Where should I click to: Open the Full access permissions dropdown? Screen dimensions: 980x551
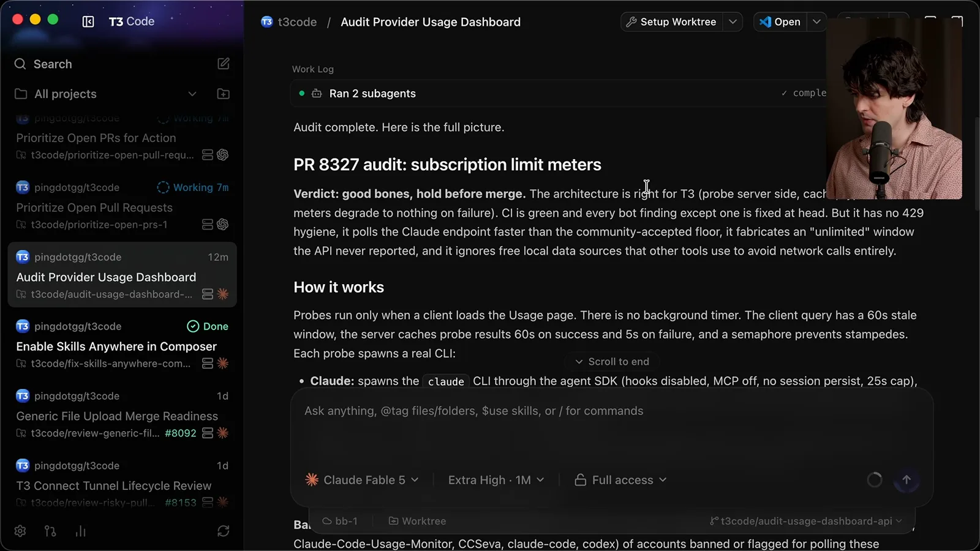[x=620, y=480]
